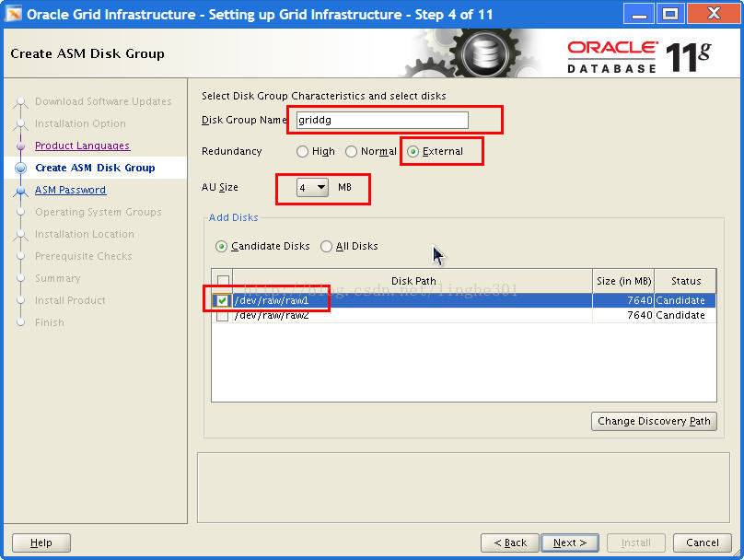Click the /dev/raw/raw2 path text
Screen dimensions: 744x560
coord(272,315)
